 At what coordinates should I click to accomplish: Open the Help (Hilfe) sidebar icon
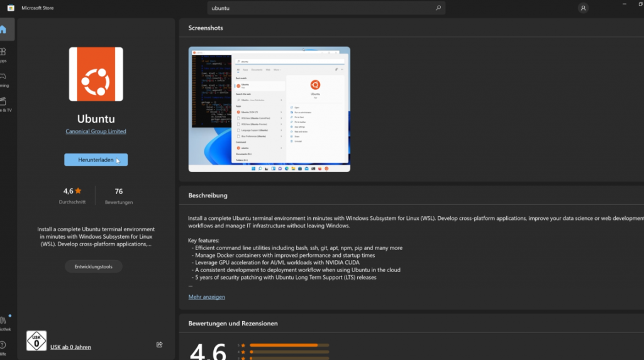(3, 347)
